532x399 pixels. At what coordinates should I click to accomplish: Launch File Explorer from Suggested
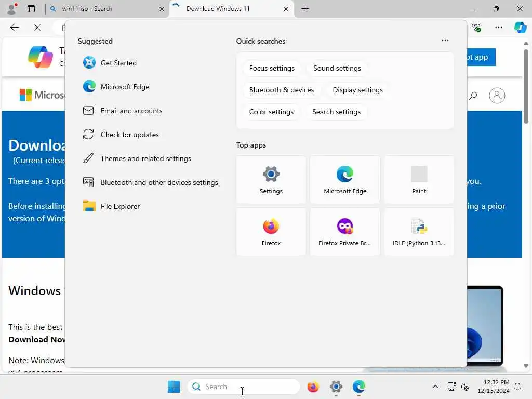[111, 206]
